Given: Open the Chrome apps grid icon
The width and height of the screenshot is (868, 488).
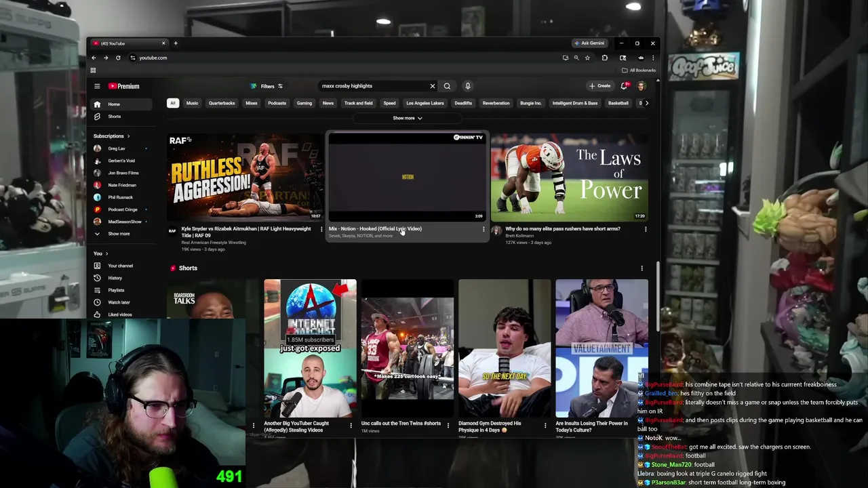Looking at the screenshot, I should tap(93, 70).
